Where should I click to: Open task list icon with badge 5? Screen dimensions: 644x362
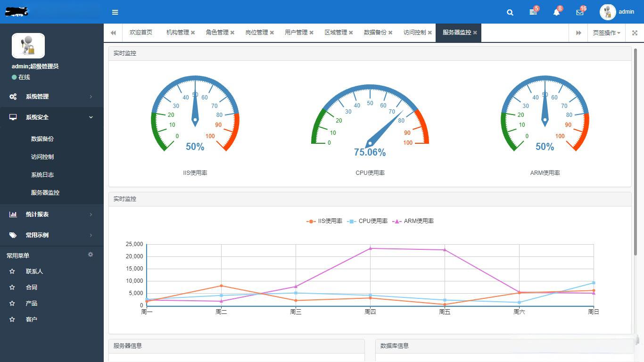tap(533, 12)
